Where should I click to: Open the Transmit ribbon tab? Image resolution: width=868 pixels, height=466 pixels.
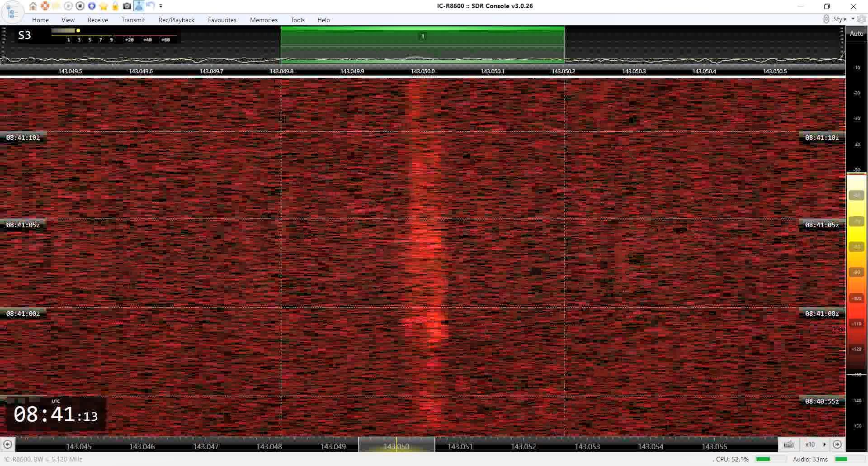[133, 20]
